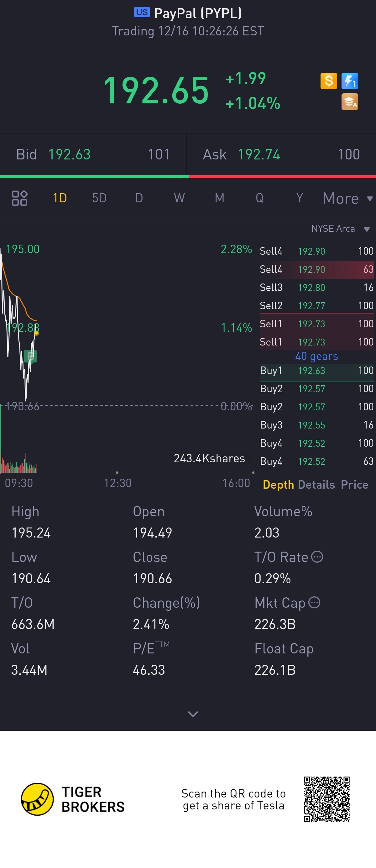The height and width of the screenshot is (868, 376).
Task: Tap the Vol value 3.44M
Action: (x=29, y=670)
